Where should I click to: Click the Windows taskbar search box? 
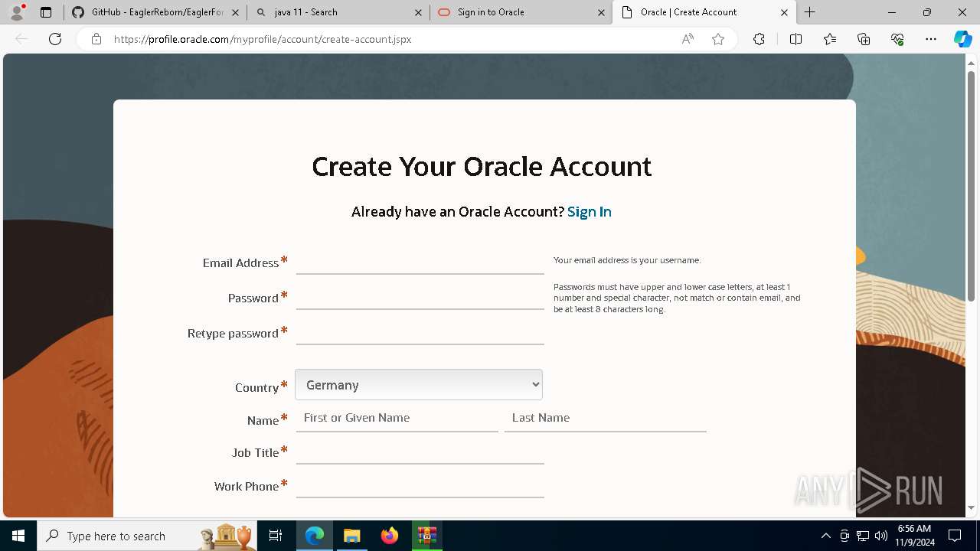coord(149,536)
